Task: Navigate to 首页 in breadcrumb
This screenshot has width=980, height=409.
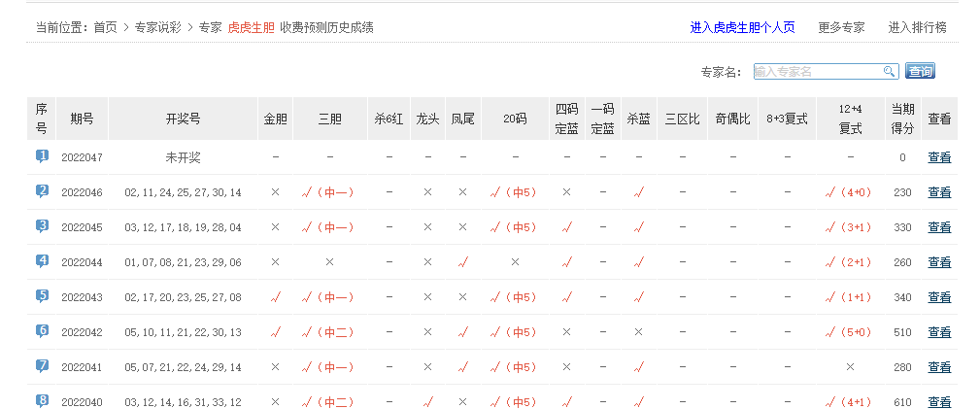Action: point(106,28)
